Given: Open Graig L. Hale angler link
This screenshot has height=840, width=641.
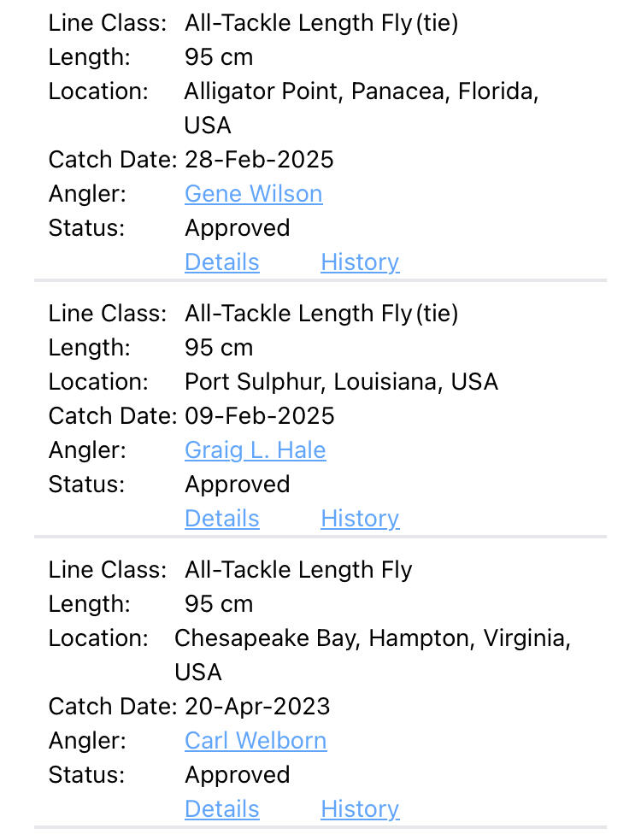Looking at the screenshot, I should click(255, 450).
